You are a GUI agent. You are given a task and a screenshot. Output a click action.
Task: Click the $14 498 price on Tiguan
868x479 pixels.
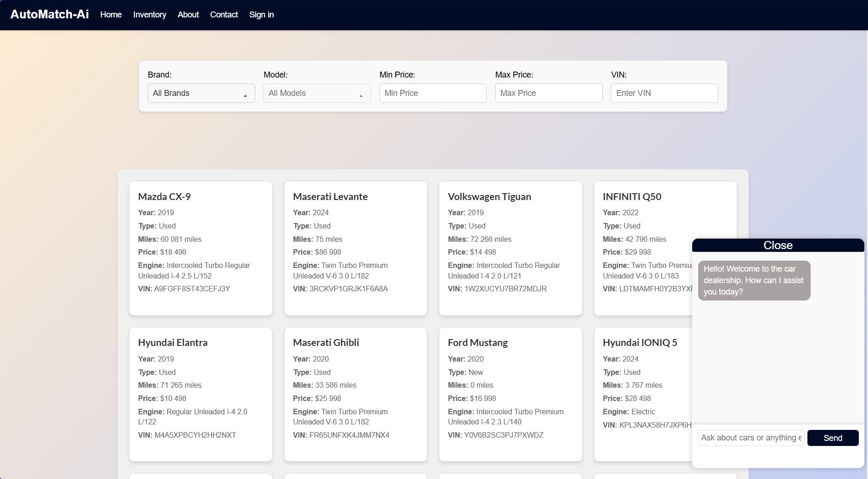pos(483,252)
